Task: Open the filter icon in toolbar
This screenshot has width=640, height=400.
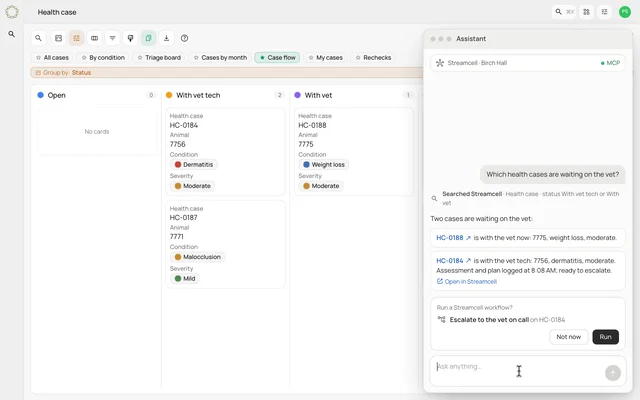Action: 112,38
